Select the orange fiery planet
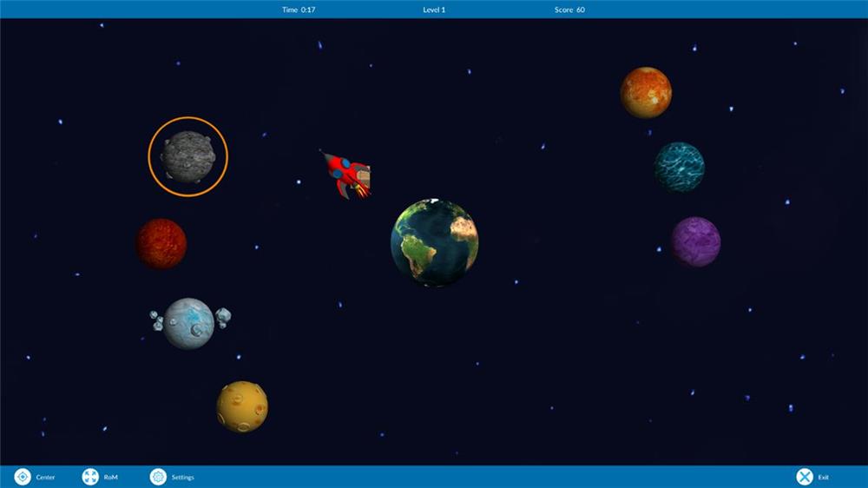868x488 pixels. pyautogui.click(x=646, y=92)
